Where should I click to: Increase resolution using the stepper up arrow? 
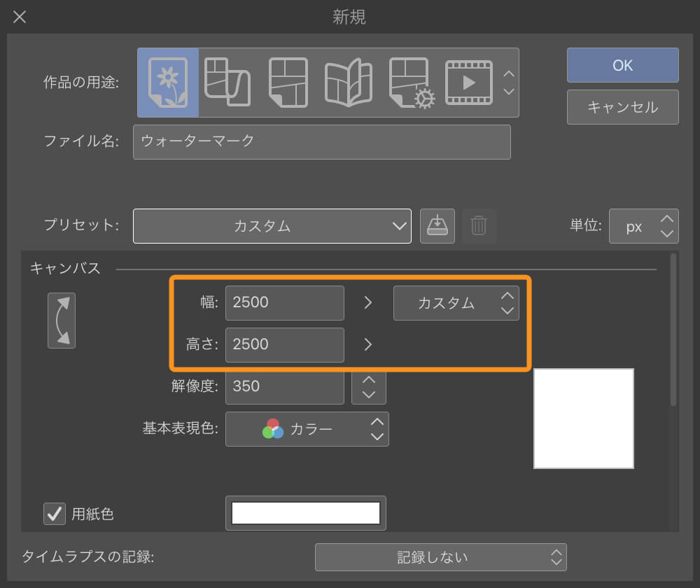[369, 381]
